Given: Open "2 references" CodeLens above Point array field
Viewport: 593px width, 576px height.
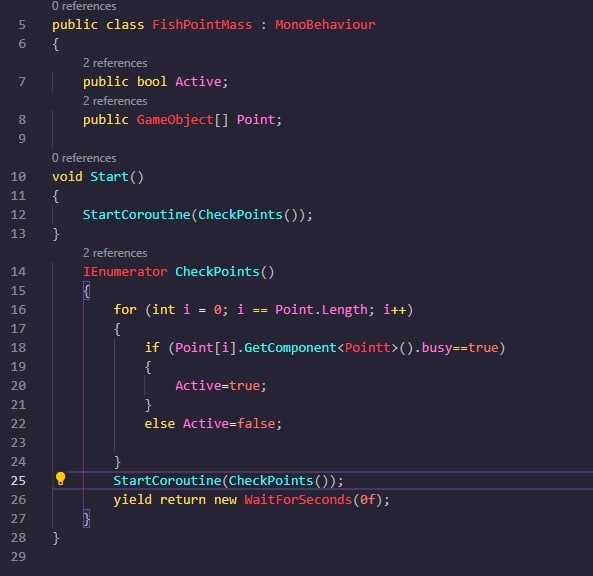Looking at the screenshot, I should click(115, 101).
